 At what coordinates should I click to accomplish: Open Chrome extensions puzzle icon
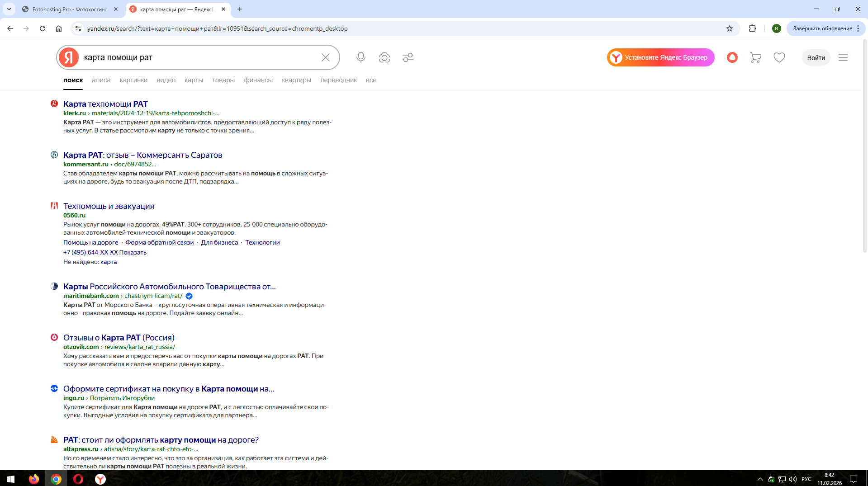tap(753, 28)
